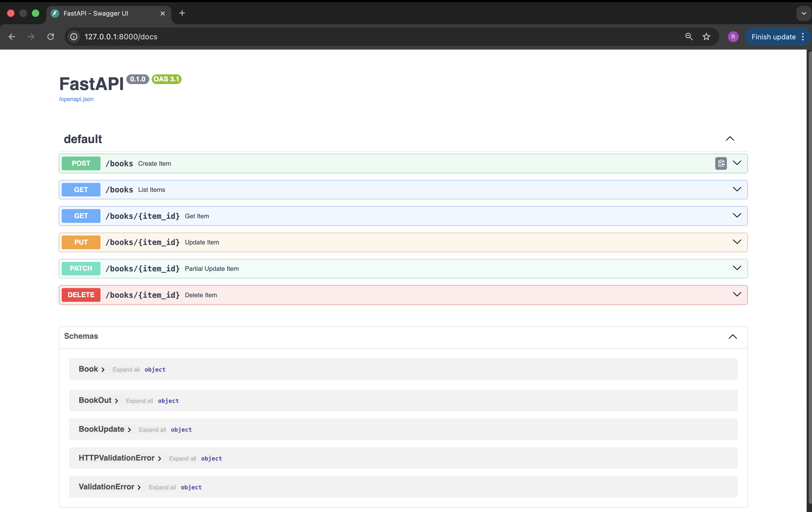Bookmark the page via the star icon

(x=706, y=36)
